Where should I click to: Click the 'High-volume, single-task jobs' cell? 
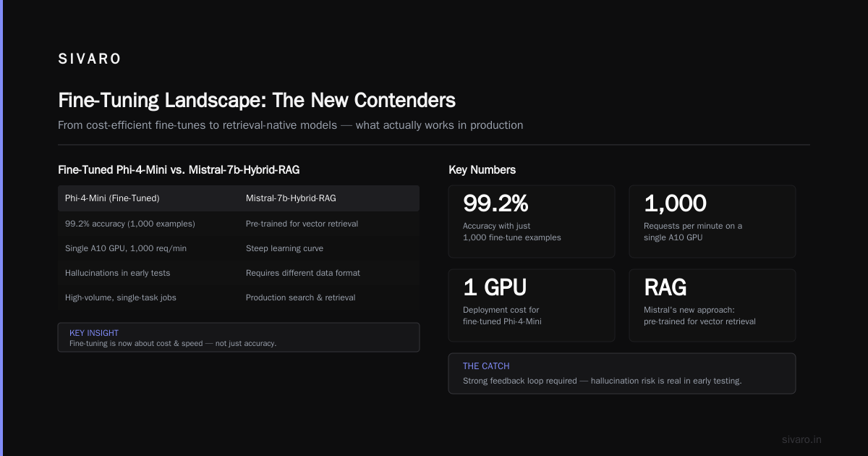[121, 297]
